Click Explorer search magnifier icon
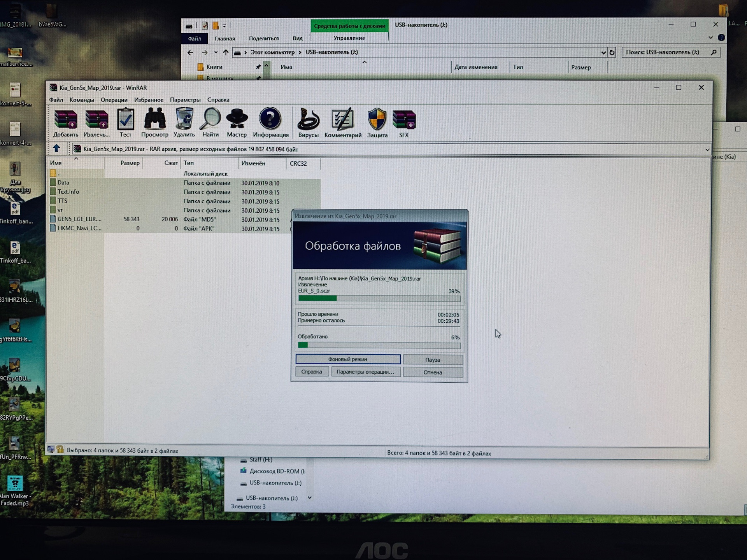747x560 pixels. click(714, 52)
